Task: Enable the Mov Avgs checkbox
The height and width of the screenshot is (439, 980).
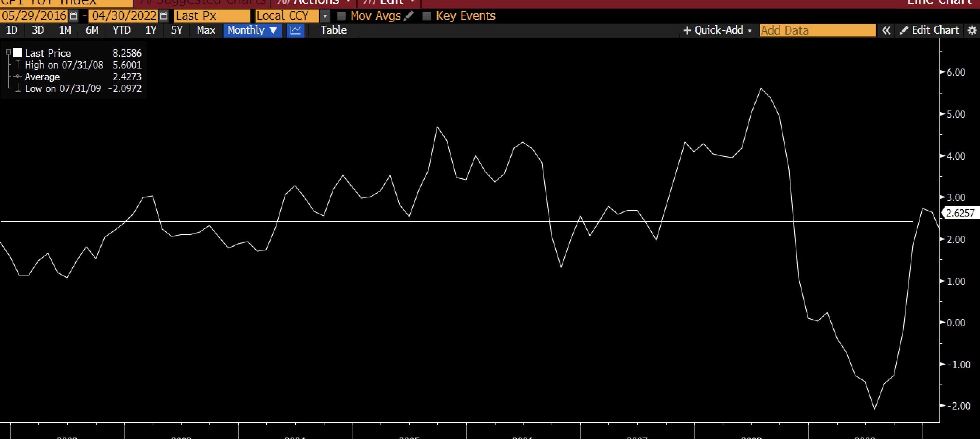Action: click(x=341, y=16)
